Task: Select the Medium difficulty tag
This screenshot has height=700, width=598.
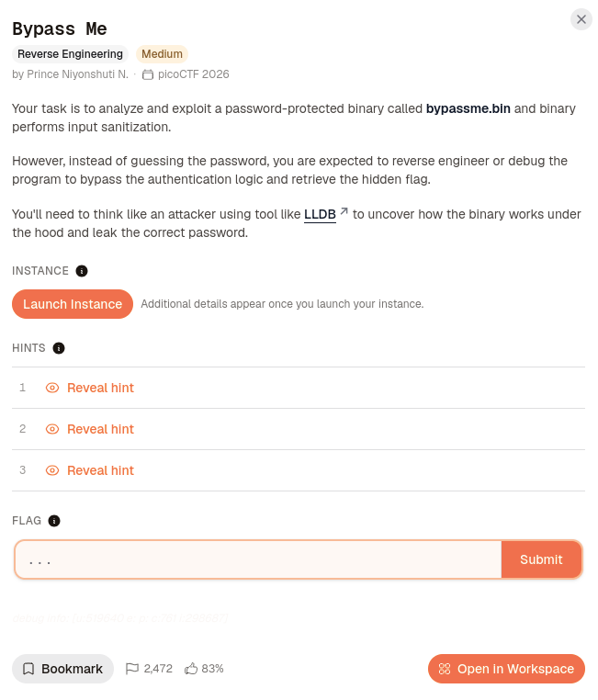Action: [x=162, y=54]
